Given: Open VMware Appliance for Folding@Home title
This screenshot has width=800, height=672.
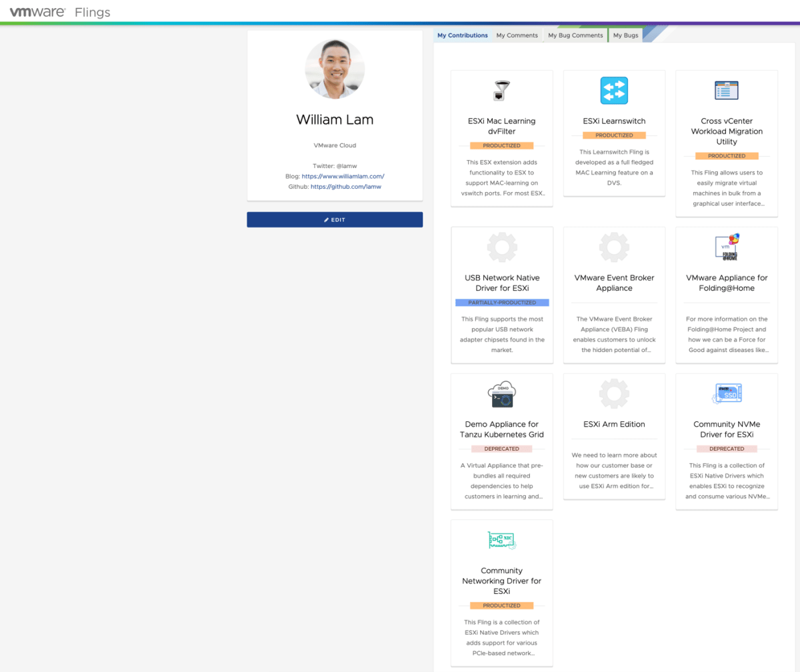Looking at the screenshot, I should click(x=727, y=283).
